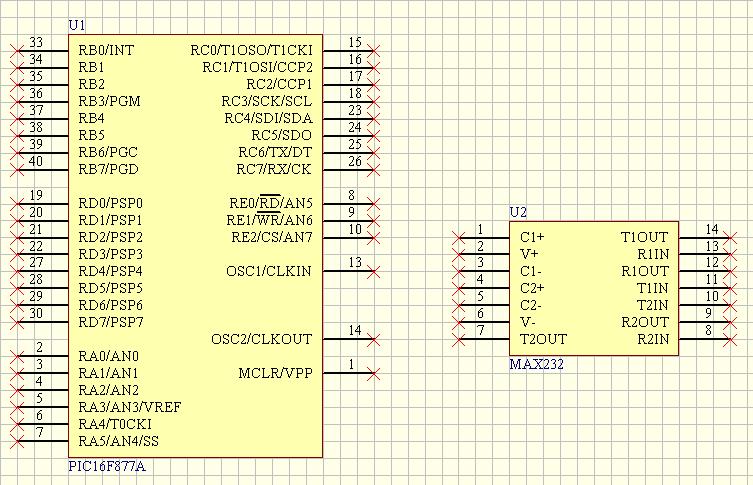Click the MCLR/VPP pin label

(x=275, y=373)
